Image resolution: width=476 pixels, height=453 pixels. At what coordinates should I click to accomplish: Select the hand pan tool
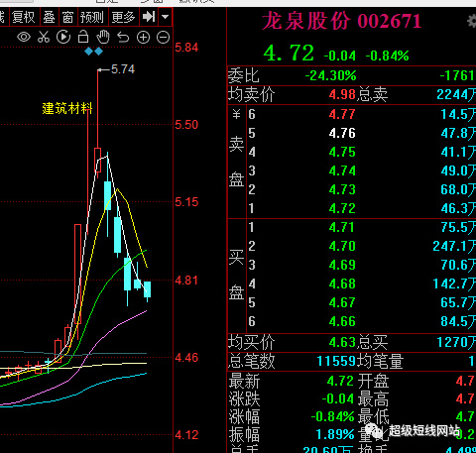[x=103, y=37]
